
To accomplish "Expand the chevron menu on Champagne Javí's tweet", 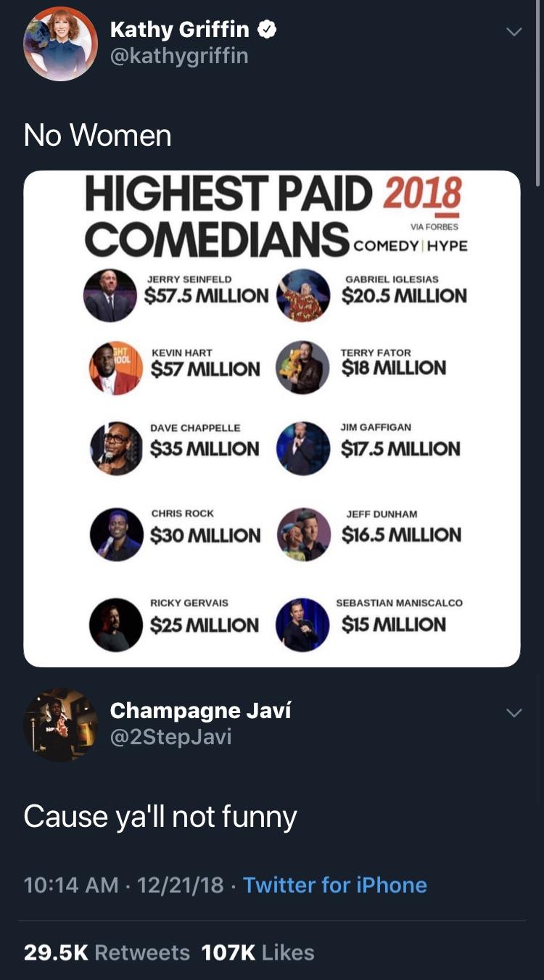I will (514, 713).
